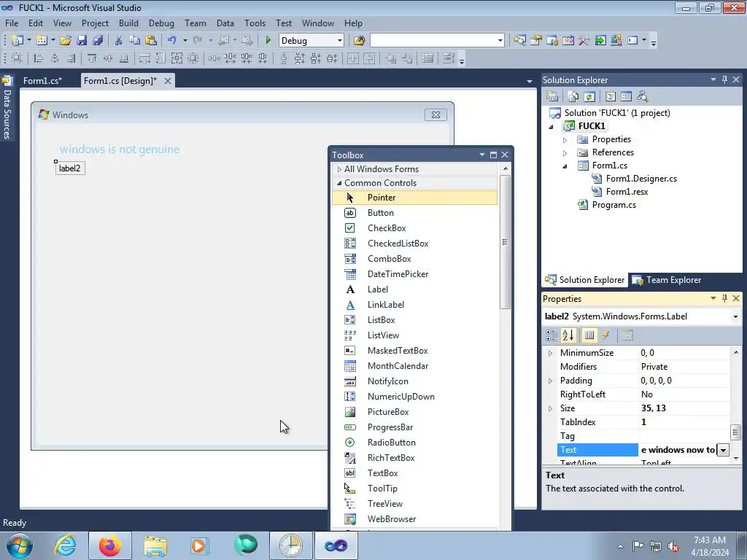Select 'windows is not genuine' label on form

tap(120, 149)
